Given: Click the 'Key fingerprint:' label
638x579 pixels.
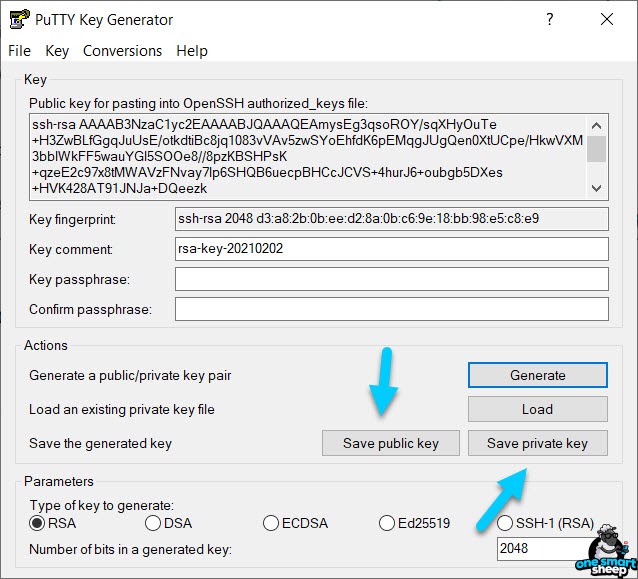Looking at the screenshot, I should (x=72, y=220).
